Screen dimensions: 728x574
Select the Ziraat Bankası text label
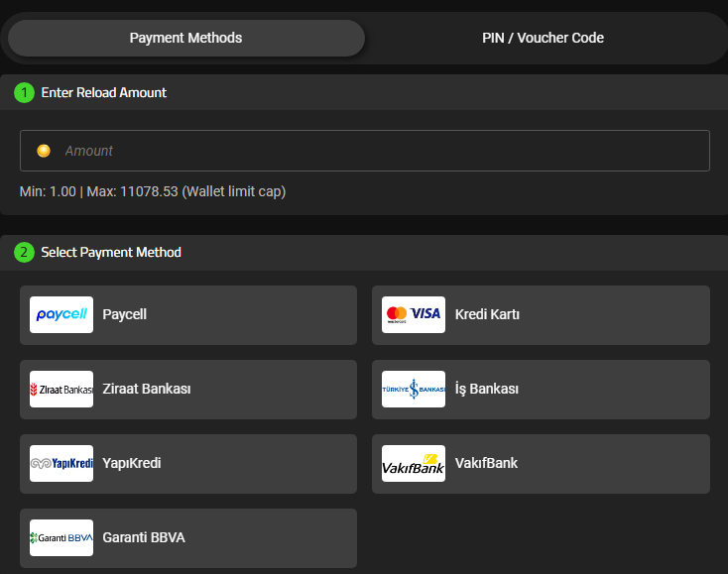click(x=146, y=389)
